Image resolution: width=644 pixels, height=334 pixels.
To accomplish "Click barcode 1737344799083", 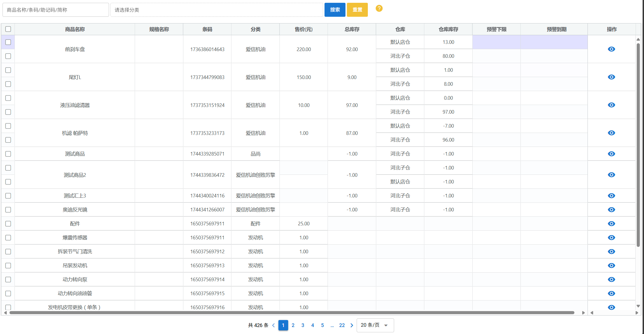I will coord(207,77).
